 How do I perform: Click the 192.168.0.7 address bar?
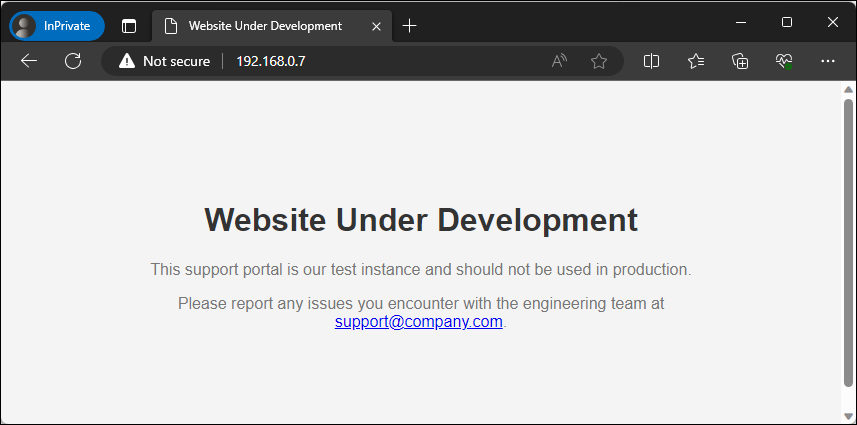(380, 61)
